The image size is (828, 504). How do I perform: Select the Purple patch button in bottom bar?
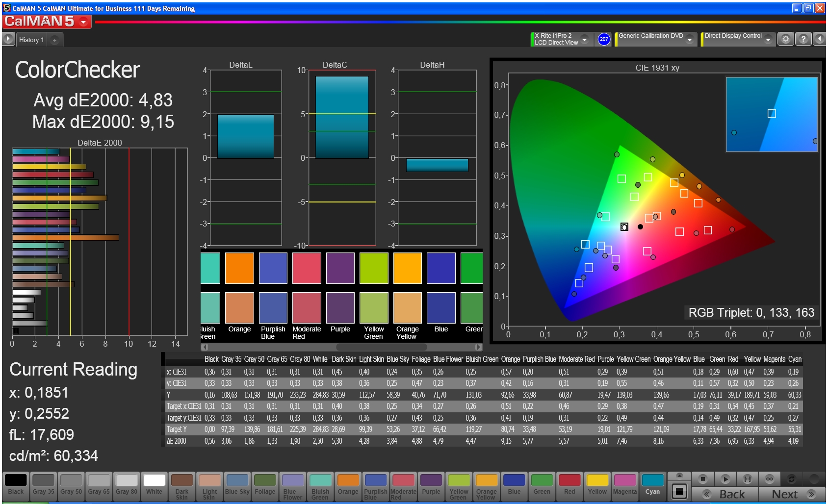(431, 486)
